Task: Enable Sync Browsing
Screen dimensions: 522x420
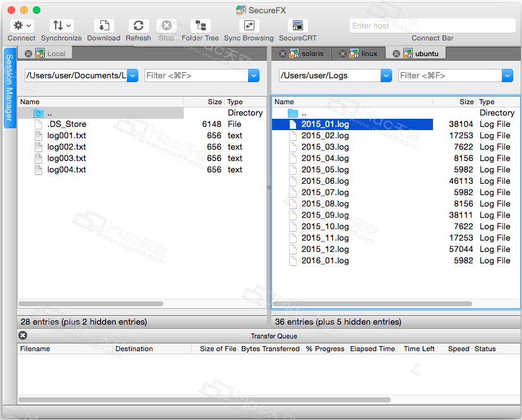Action: click(x=249, y=26)
